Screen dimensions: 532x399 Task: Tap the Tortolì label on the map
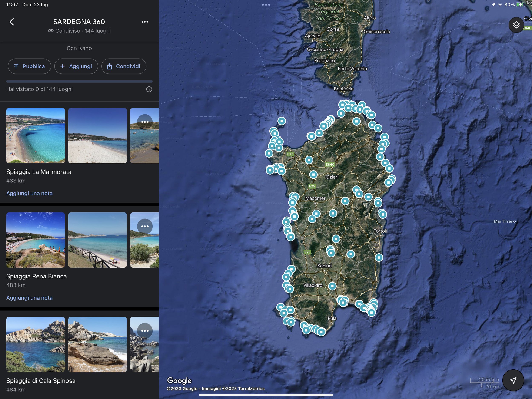(x=380, y=231)
